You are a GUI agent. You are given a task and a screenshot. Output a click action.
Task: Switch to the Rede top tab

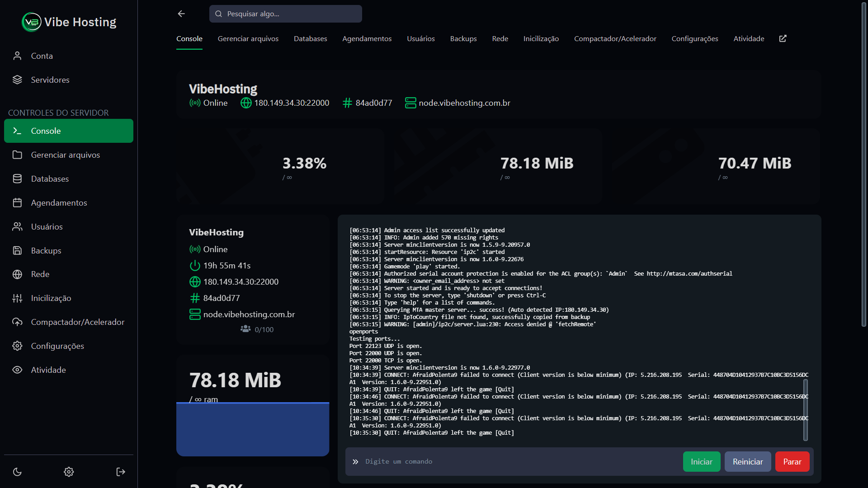point(500,39)
